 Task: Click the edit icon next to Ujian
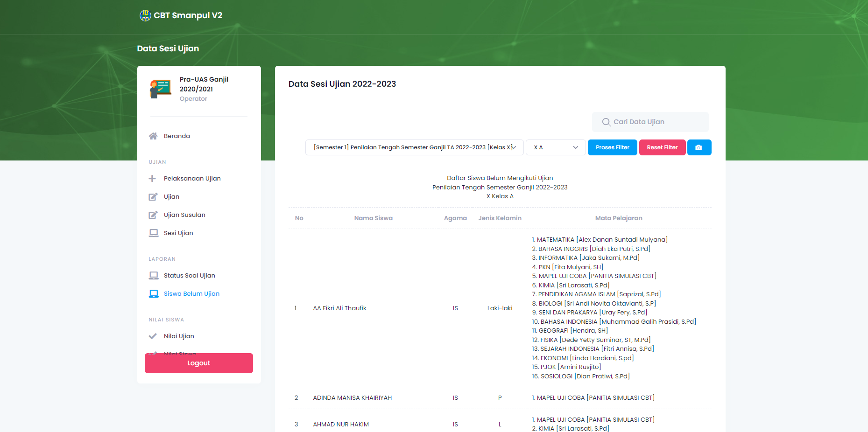click(153, 197)
